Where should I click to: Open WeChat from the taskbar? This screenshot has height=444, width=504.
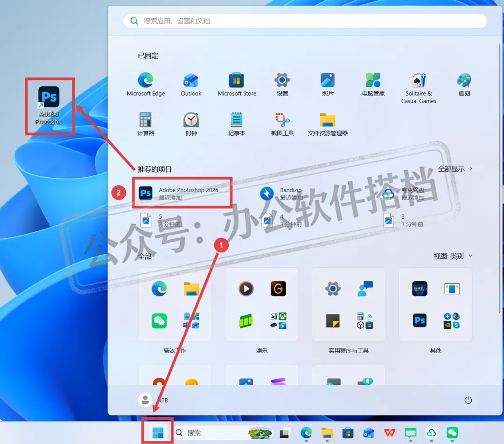coord(452,433)
